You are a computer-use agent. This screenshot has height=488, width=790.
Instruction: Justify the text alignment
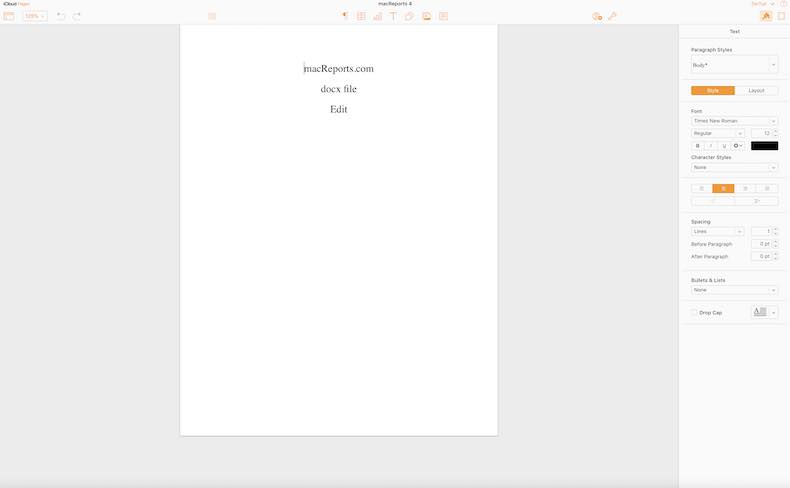pos(767,188)
